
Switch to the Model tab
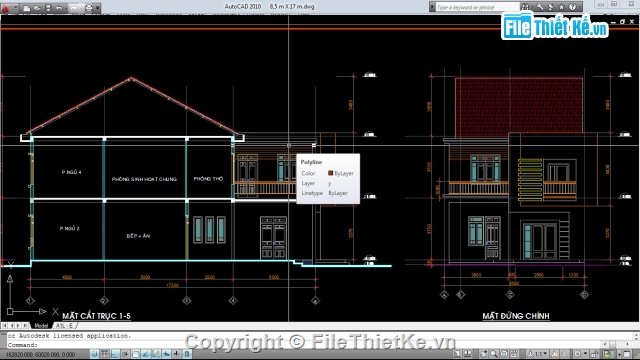(41, 326)
